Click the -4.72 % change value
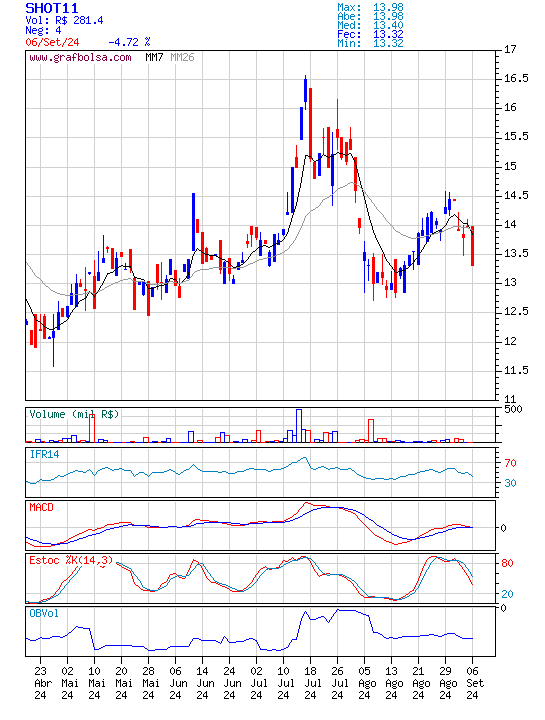This screenshot has width=545, height=720. 129,42
